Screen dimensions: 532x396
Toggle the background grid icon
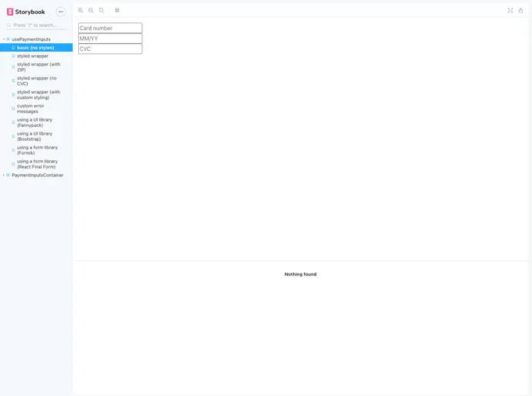click(117, 11)
